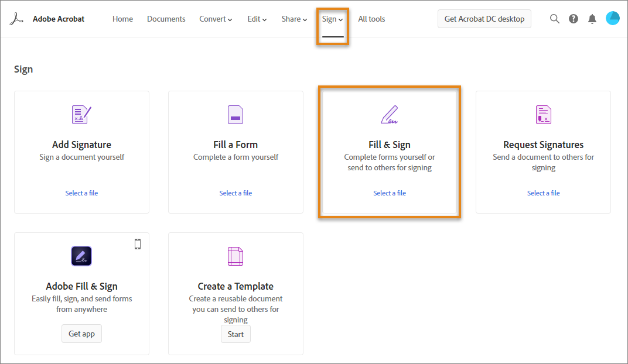628x364 pixels.
Task: Click the Create a Template icon
Action: pos(235,256)
